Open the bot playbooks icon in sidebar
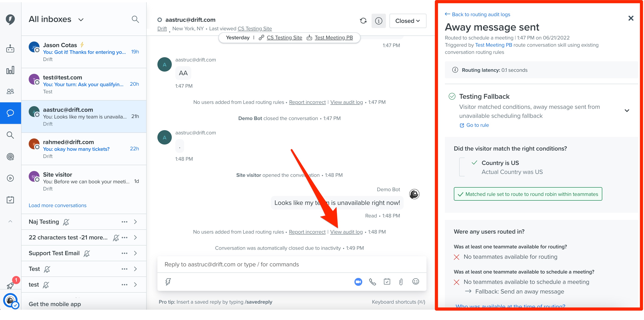Screen dimensions: 644x320 coord(10,48)
